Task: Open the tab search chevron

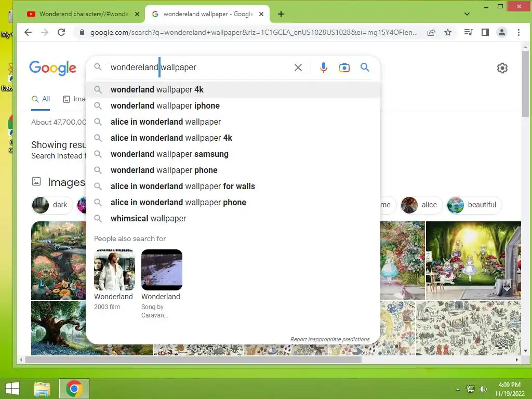Action: pos(467,14)
